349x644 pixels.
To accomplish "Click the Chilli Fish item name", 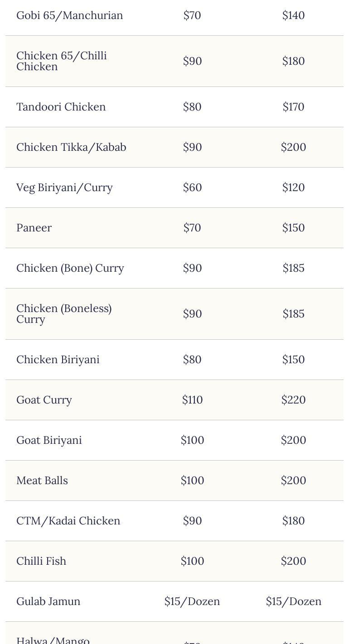I will tap(41, 561).
